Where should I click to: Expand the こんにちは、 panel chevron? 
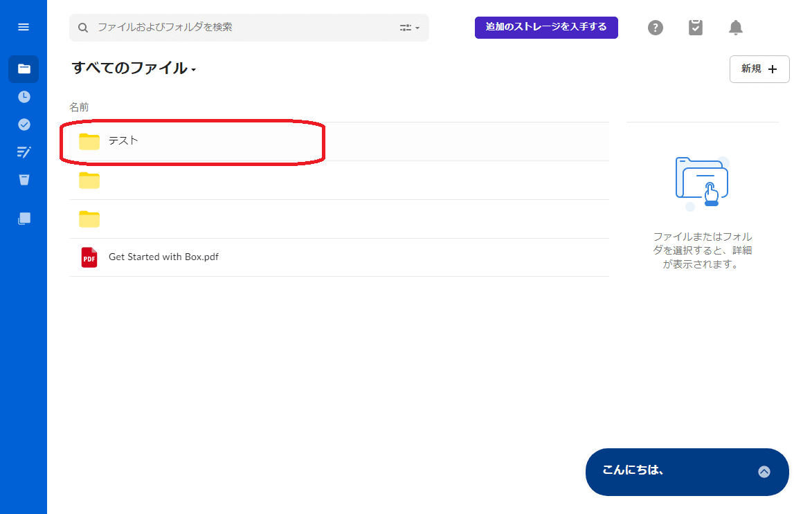click(x=764, y=472)
